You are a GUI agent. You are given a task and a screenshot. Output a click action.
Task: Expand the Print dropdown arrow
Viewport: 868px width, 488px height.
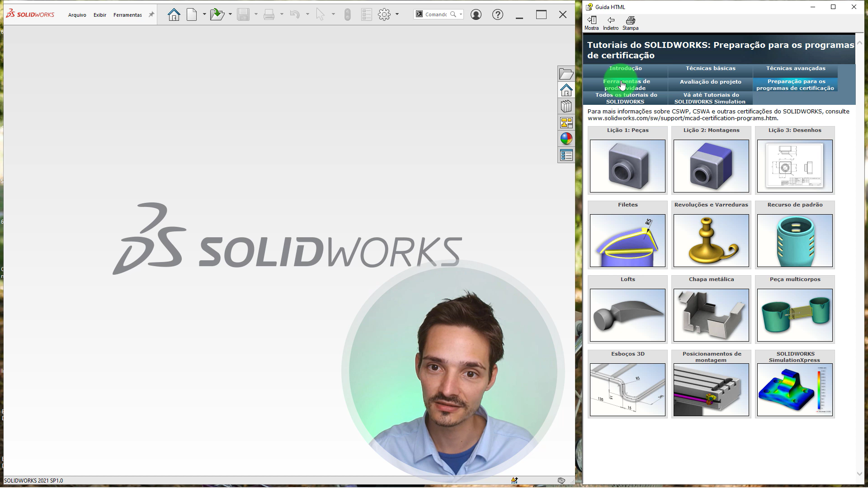pyautogui.click(x=282, y=15)
